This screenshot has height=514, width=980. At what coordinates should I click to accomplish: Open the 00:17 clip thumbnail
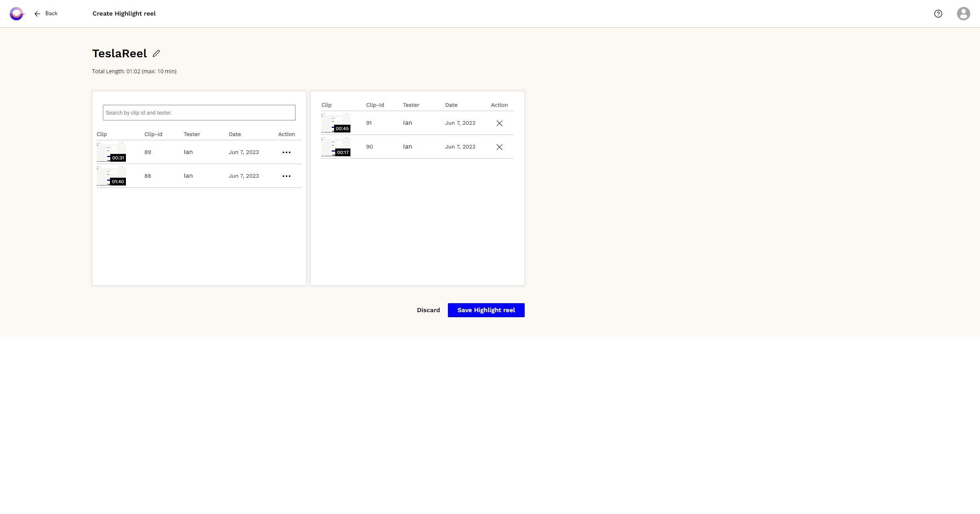coord(336,147)
